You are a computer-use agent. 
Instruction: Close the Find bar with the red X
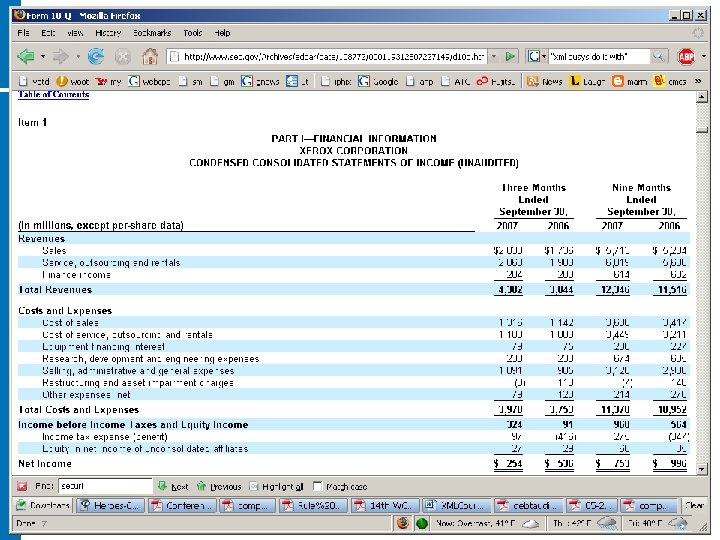pos(22,486)
